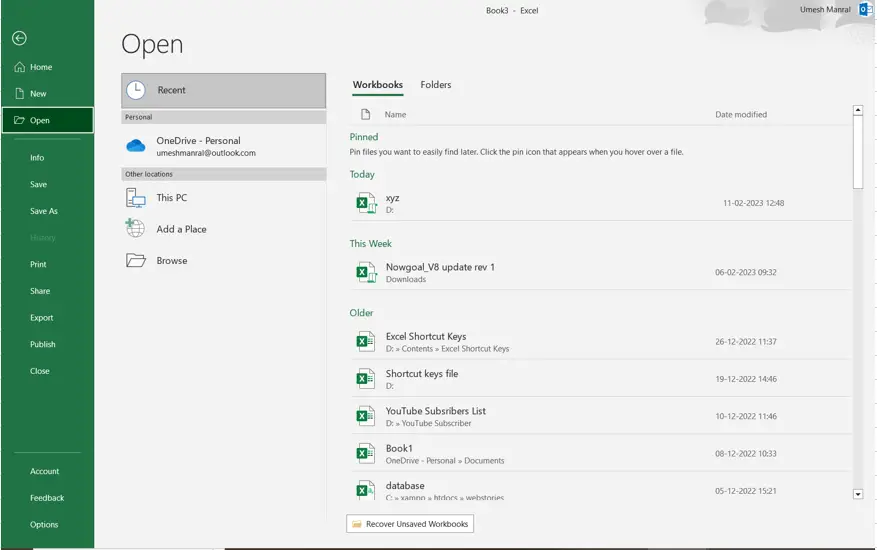Click the scrollbar up arrow in file list
This screenshot has width=877, height=550.
point(858,110)
